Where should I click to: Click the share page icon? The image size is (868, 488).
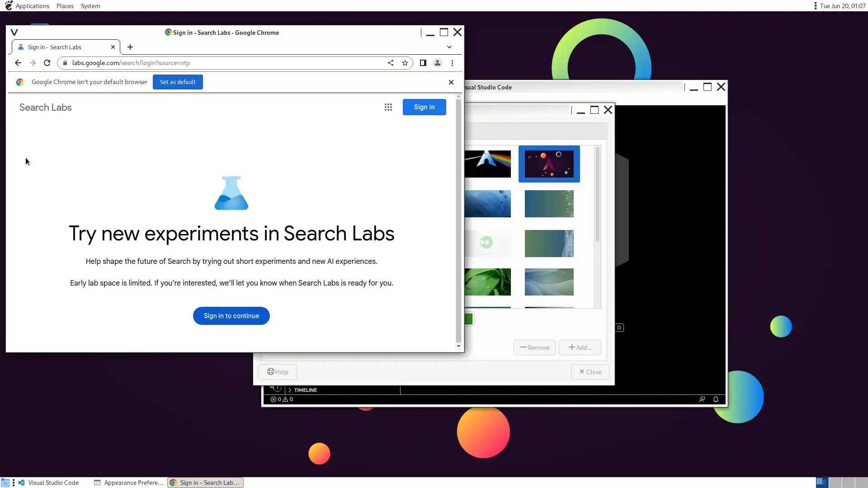pos(391,63)
